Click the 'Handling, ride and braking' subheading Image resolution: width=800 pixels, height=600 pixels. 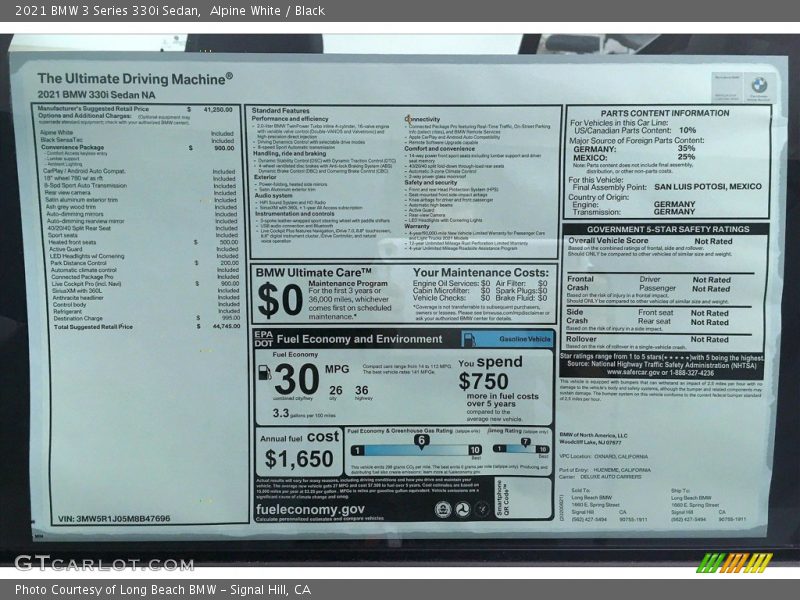(x=289, y=153)
